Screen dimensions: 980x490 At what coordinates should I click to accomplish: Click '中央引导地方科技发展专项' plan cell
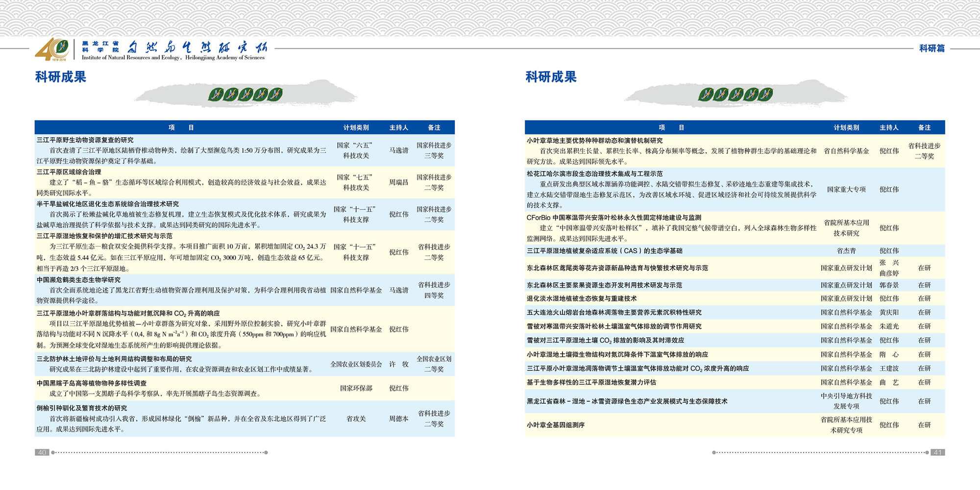(x=846, y=401)
